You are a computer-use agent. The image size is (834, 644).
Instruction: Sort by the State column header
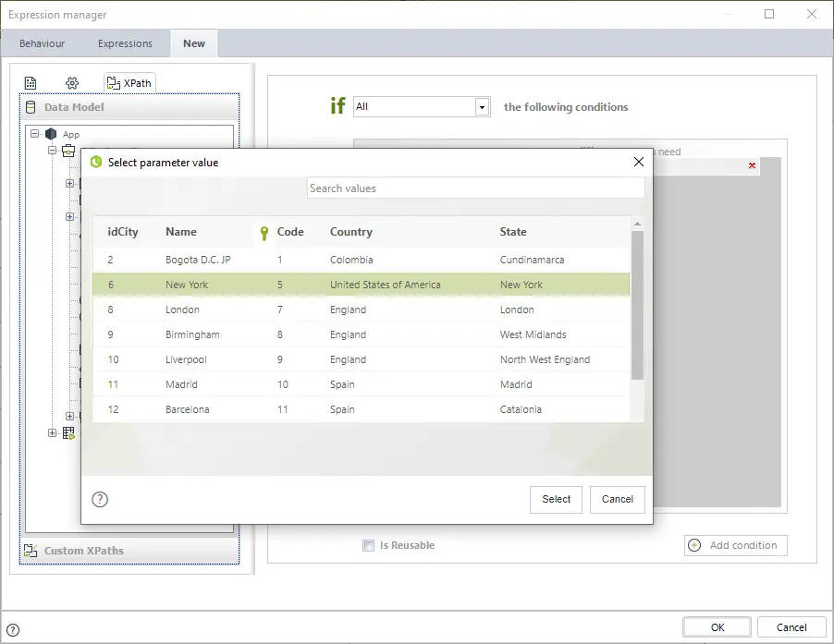point(513,232)
